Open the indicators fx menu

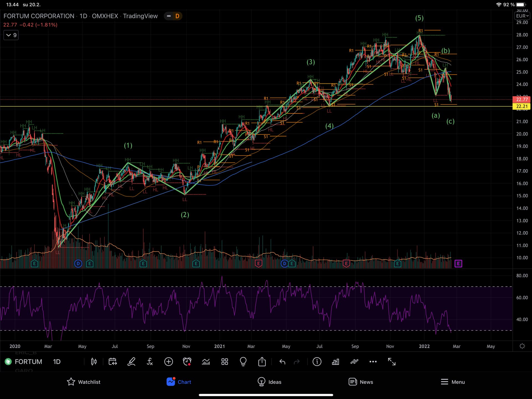150,362
